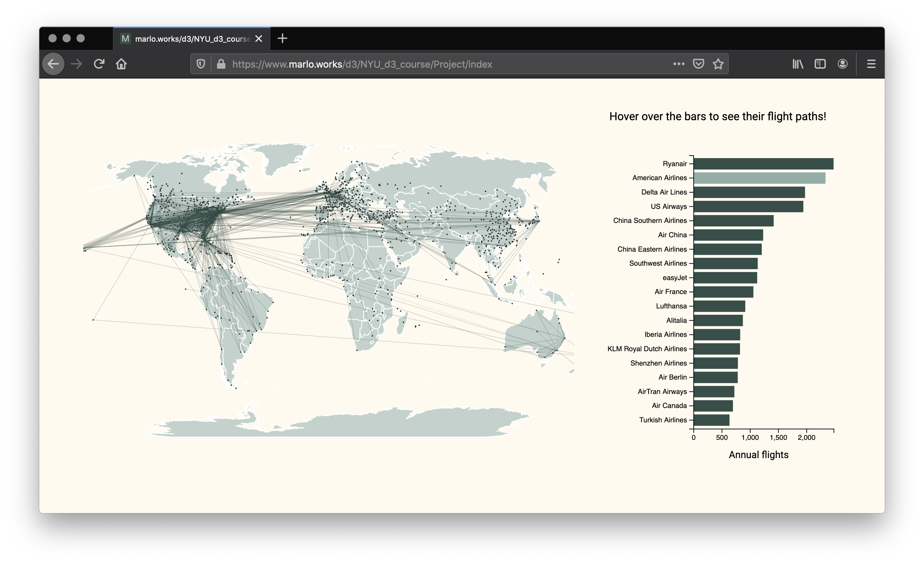Click the highlighted American Airlines bar

click(x=760, y=178)
